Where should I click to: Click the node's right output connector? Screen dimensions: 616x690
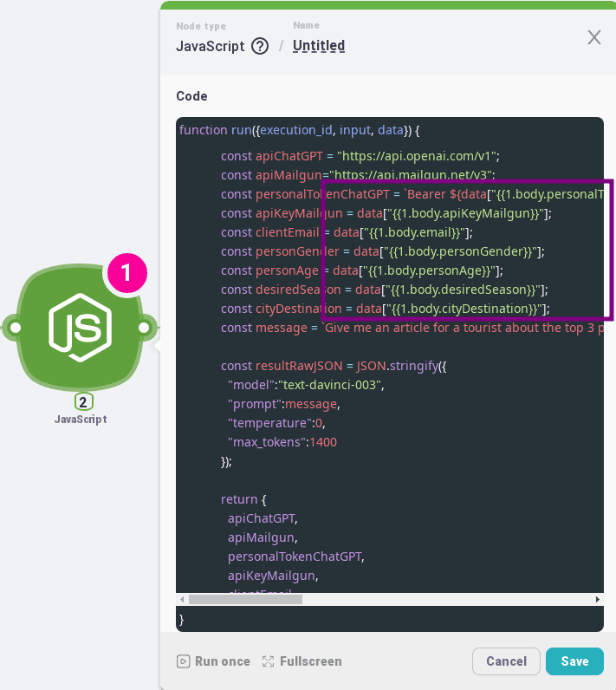tap(146, 328)
